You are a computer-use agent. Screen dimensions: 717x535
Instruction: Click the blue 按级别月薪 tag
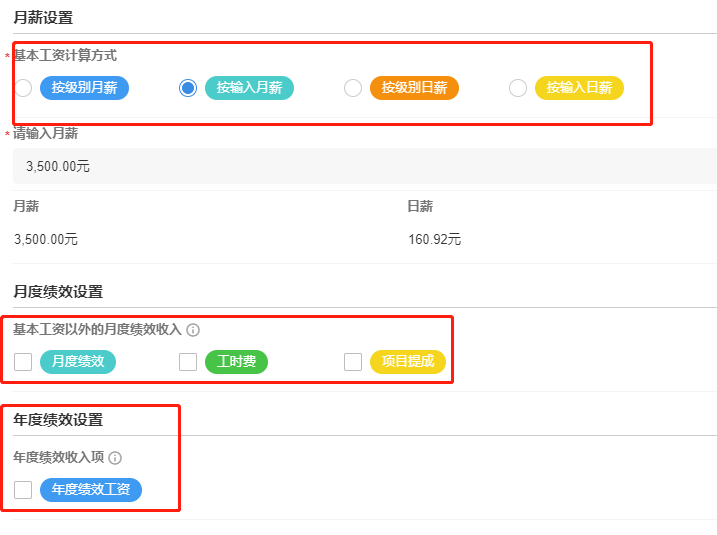(x=85, y=88)
